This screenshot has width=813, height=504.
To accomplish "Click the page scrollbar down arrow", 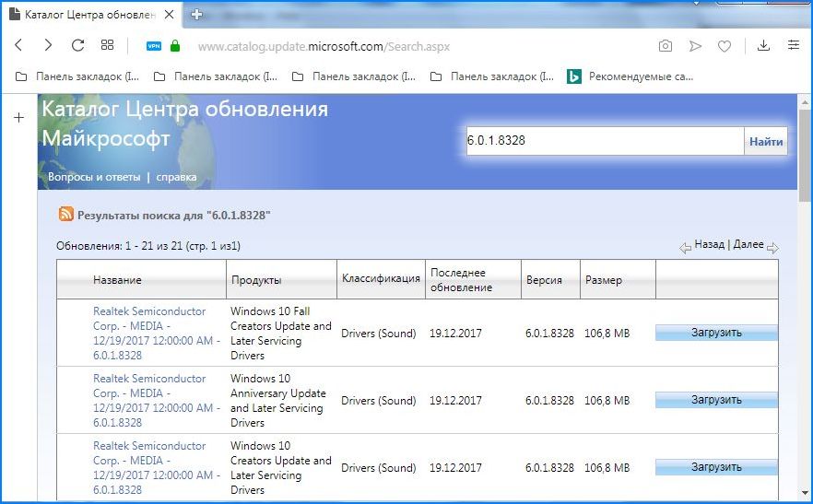I will [805, 492].
